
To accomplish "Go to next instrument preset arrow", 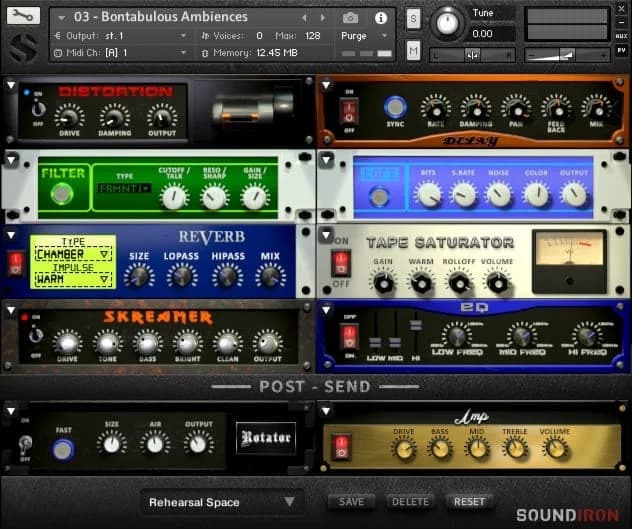I will coord(320,18).
